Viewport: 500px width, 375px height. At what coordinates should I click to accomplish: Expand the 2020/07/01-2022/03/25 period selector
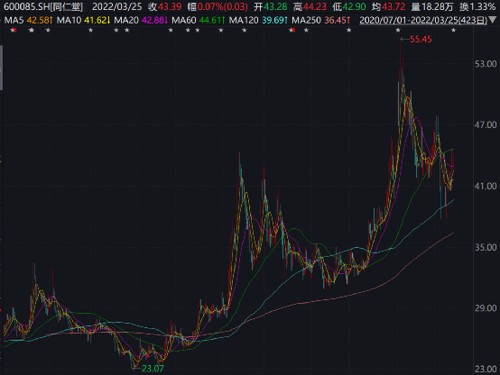[424, 20]
